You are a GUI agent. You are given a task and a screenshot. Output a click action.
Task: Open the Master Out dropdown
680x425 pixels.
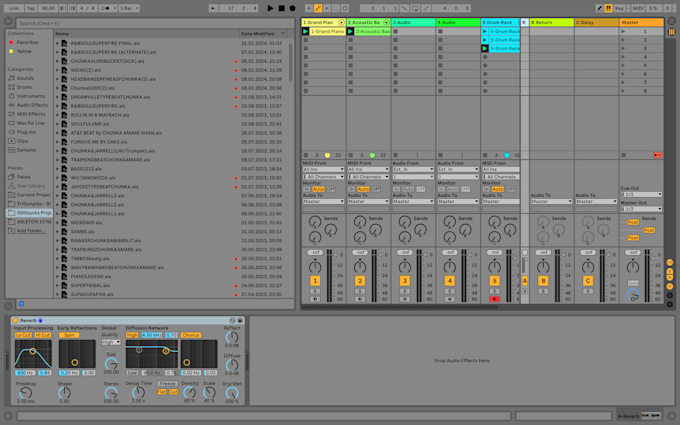click(x=641, y=209)
